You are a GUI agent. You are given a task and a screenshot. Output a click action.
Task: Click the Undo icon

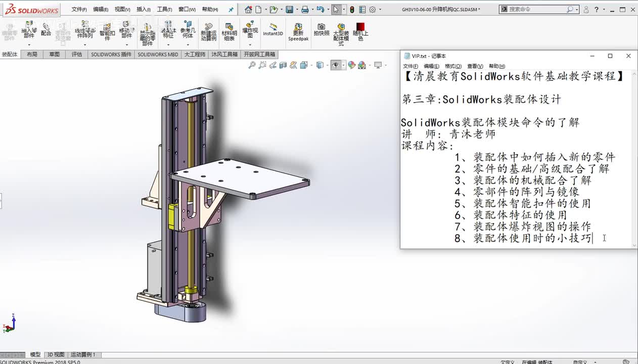(x=320, y=9)
